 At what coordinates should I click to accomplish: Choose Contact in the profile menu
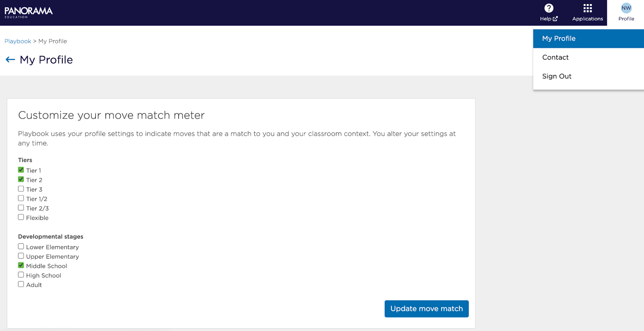click(x=588, y=58)
